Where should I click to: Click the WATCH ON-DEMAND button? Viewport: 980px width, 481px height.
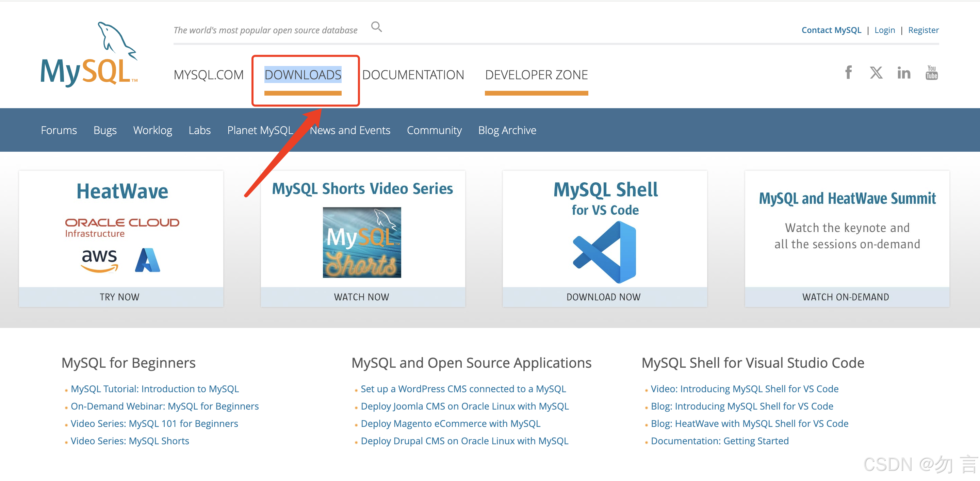847,297
